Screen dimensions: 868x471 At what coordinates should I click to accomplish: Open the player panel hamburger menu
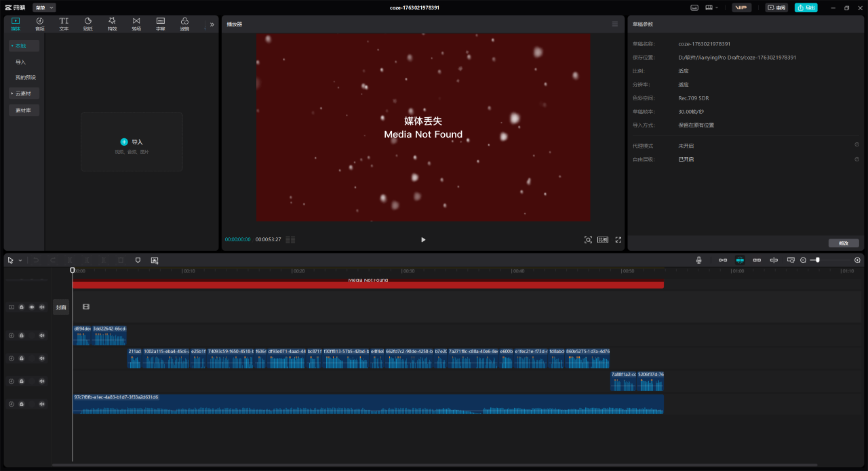click(615, 24)
